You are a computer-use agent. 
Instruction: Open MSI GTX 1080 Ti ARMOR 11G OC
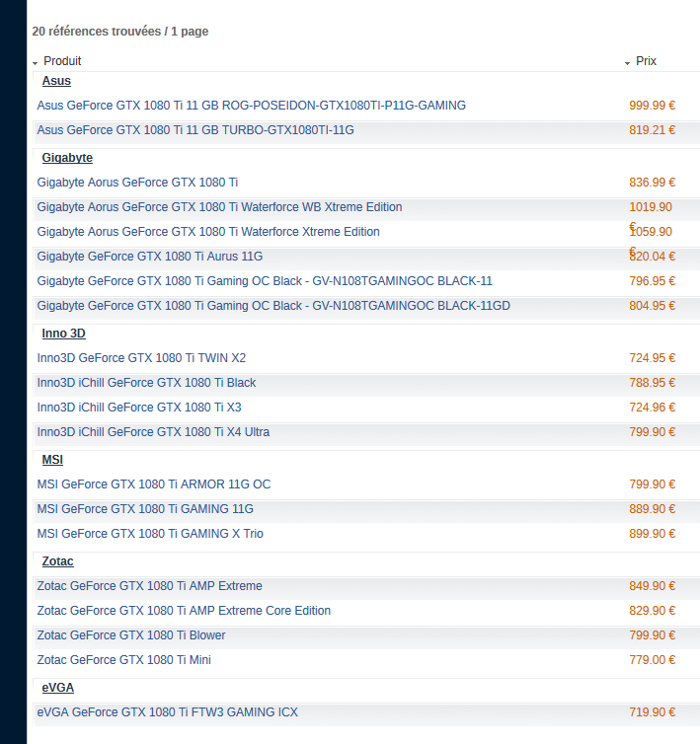[x=154, y=484]
